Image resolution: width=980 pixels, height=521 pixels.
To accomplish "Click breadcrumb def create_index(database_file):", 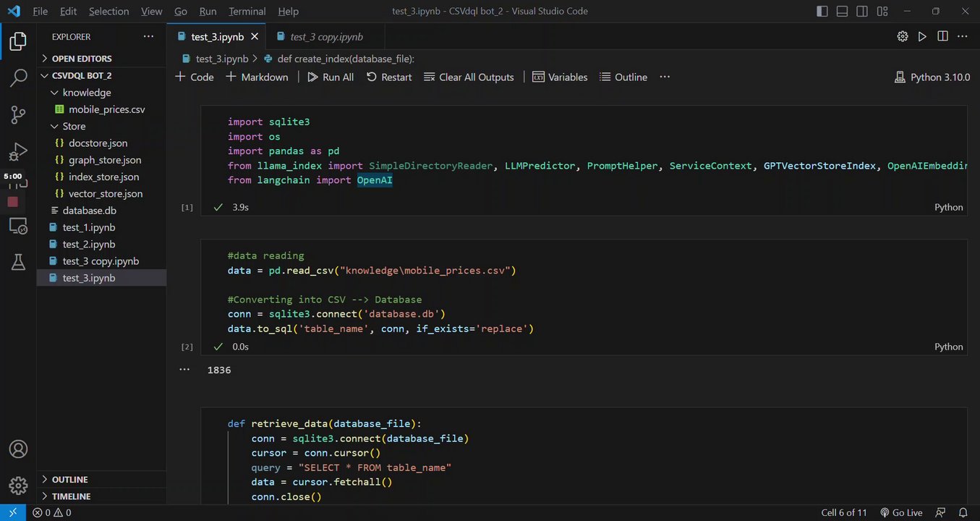I will point(339,59).
